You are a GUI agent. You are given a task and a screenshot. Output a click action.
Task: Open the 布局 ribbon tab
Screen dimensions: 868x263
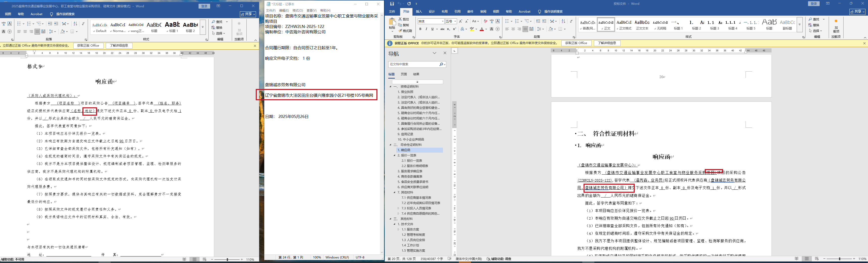(444, 11)
